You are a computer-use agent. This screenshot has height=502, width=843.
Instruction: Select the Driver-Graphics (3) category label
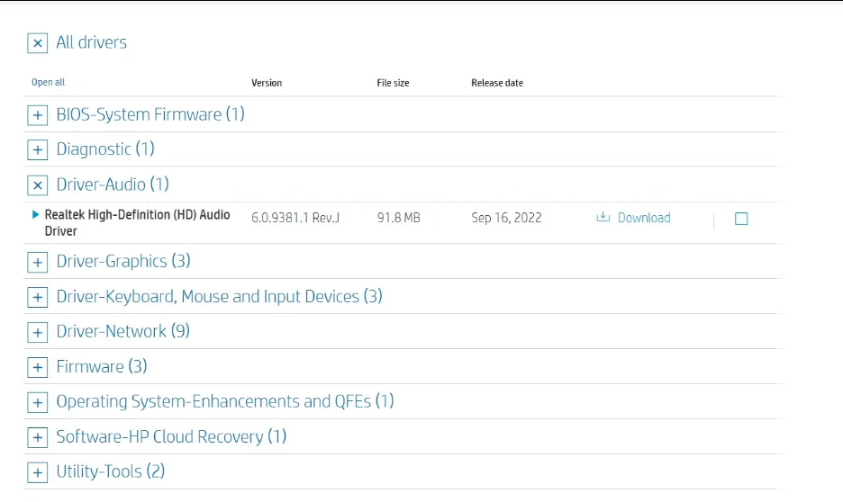pos(123,262)
